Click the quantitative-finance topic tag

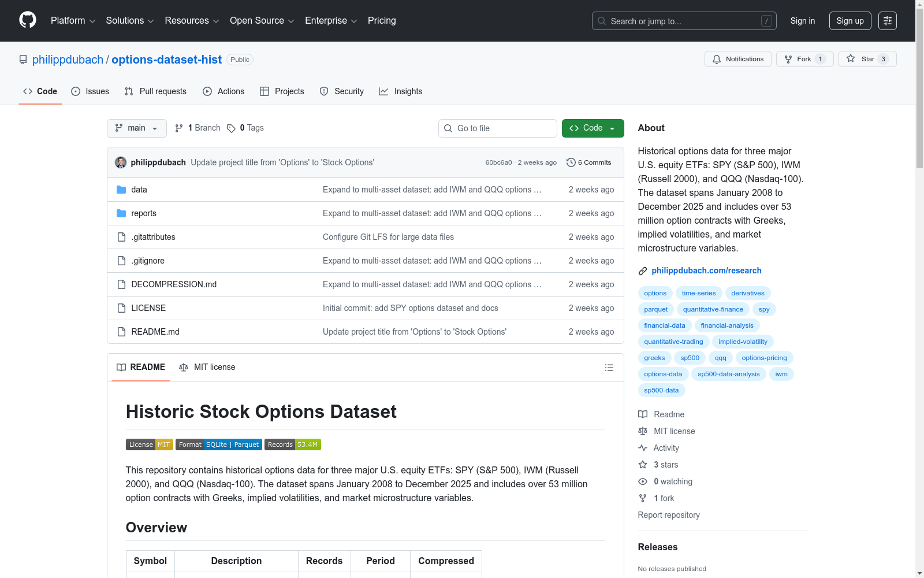click(713, 309)
